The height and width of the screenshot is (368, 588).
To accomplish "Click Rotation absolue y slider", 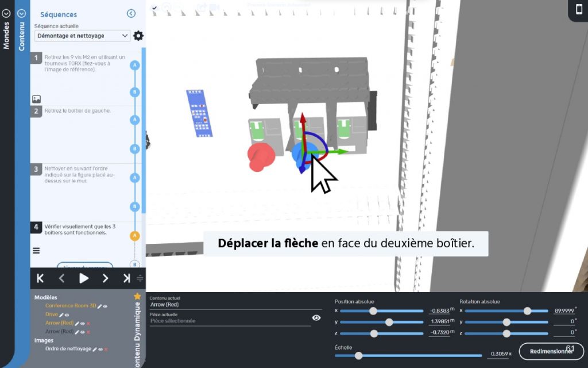I will (506, 322).
